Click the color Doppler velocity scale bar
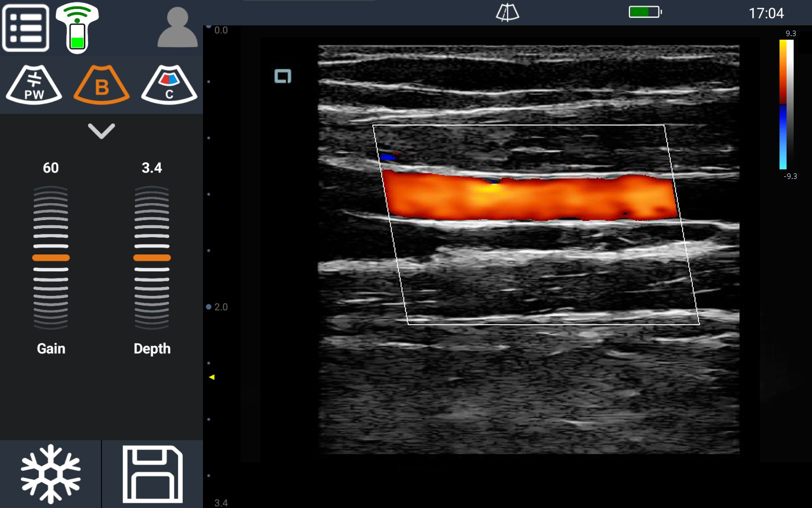 [x=783, y=104]
